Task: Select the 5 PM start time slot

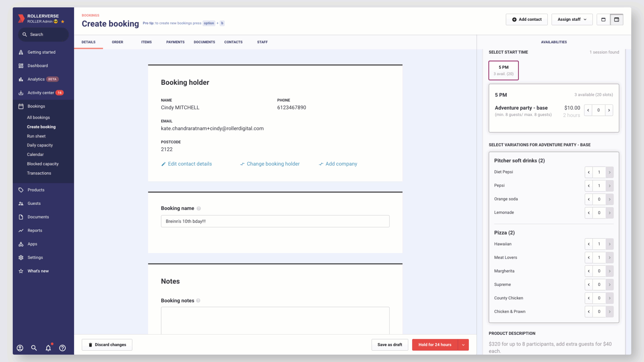Action: click(x=503, y=70)
